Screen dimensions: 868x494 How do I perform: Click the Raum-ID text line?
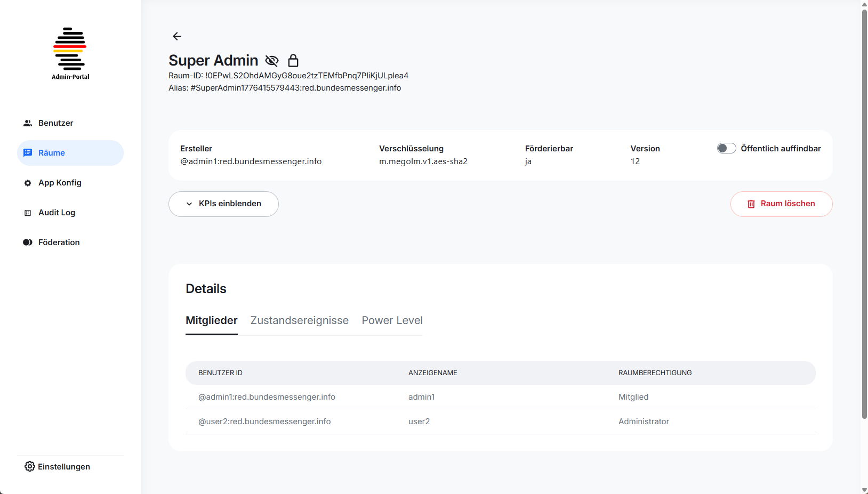288,76
